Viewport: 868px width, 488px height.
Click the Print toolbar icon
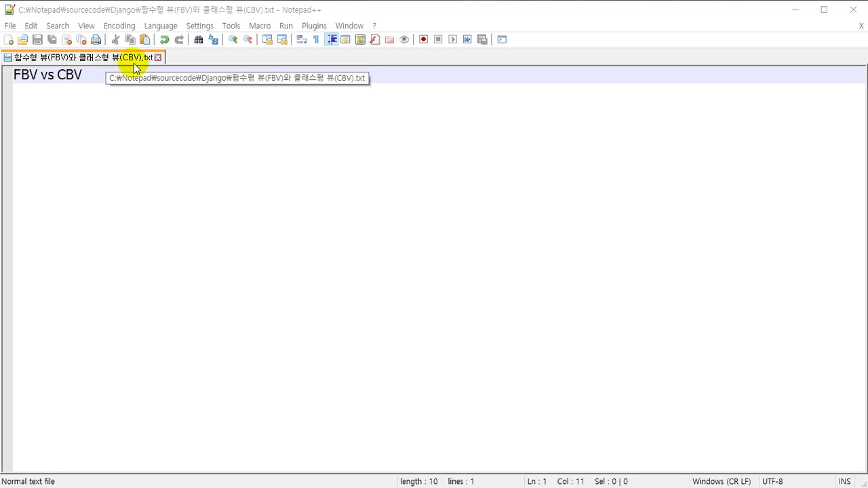[x=96, y=39]
